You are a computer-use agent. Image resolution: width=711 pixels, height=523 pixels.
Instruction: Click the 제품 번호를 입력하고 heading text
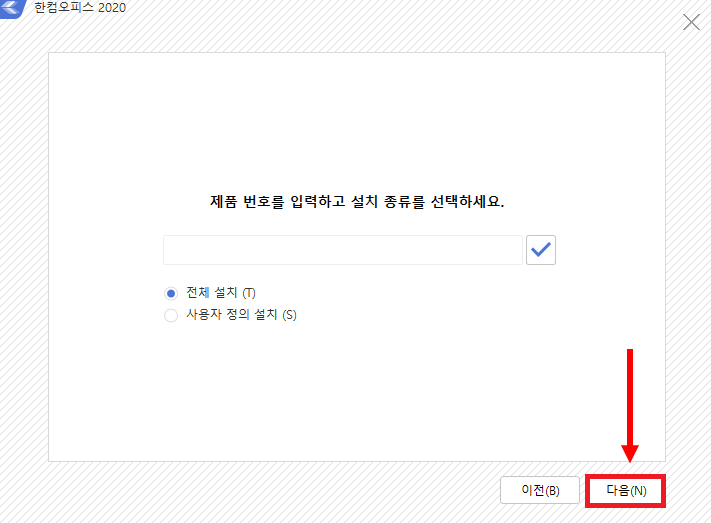coord(278,201)
